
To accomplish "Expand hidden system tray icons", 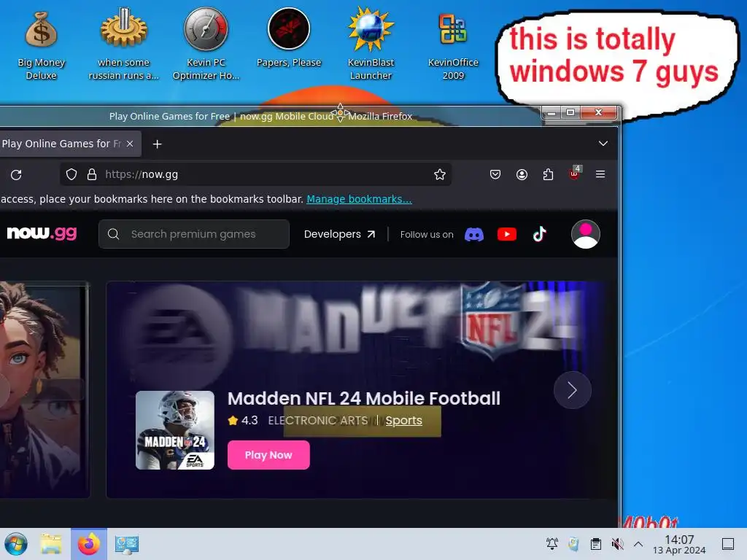I will 638,544.
